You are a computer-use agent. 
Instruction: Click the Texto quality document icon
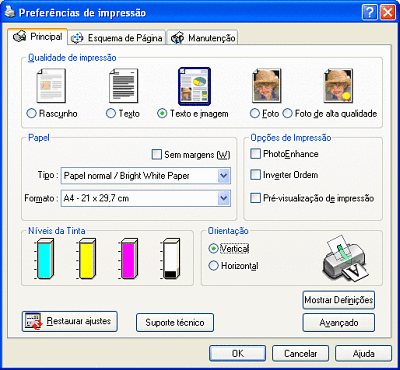pyautogui.click(x=123, y=86)
